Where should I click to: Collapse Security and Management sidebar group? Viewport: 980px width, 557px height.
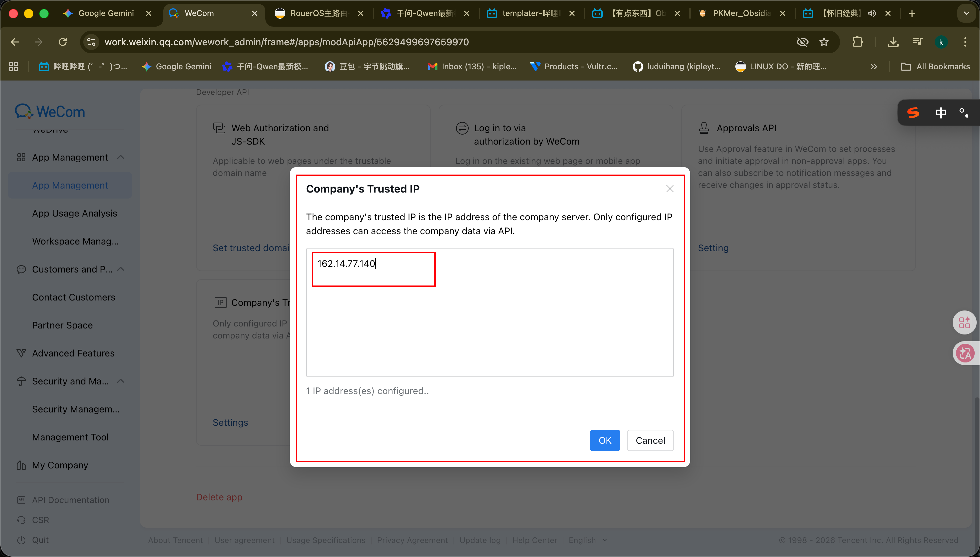click(x=121, y=381)
